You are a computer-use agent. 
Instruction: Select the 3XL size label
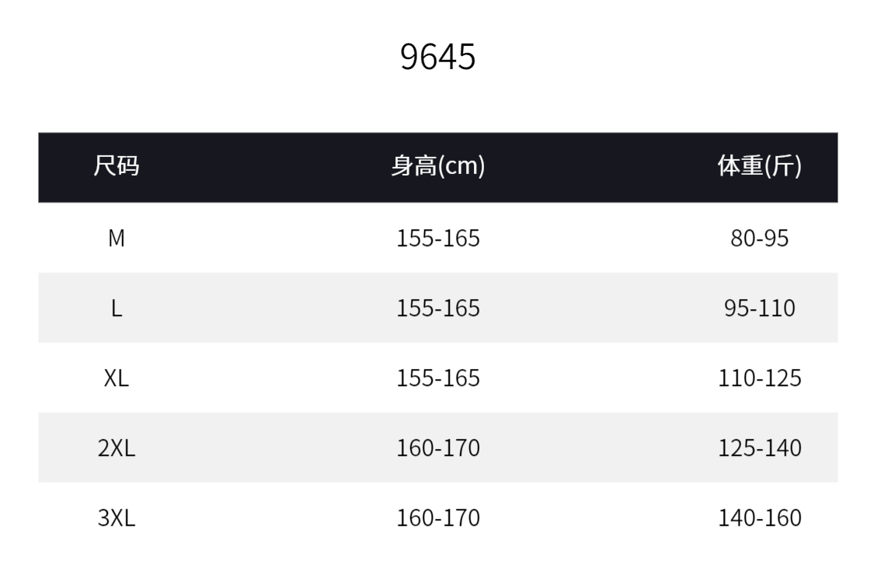pyautogui.click(x=117, y=518)
